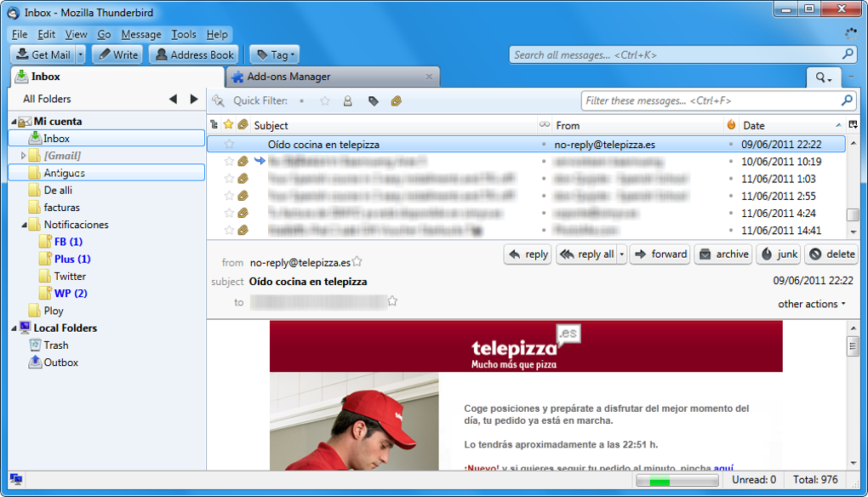Close the Add-ons Manager tab
This screenshot has height=497, width=868.
(429, 77)
